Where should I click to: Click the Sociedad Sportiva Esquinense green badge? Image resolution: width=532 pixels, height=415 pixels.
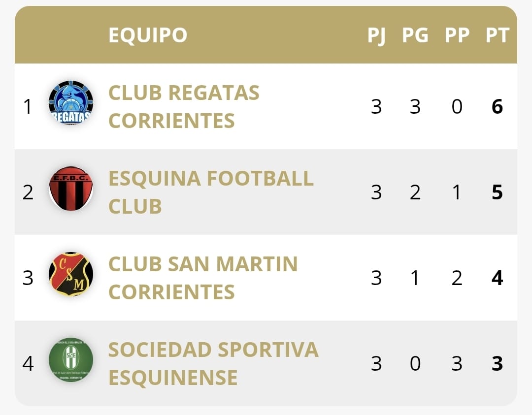click(71, 360)
